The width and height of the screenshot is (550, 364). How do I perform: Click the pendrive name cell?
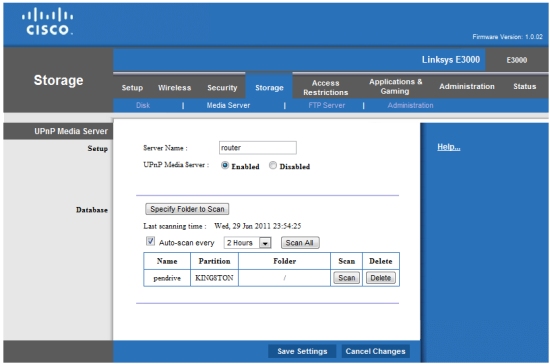point(167,278)
